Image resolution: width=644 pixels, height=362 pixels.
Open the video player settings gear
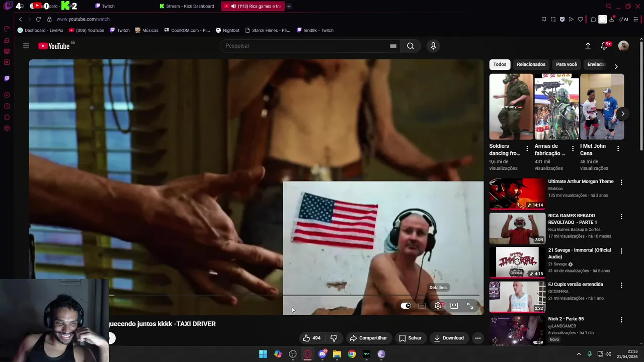438,306
